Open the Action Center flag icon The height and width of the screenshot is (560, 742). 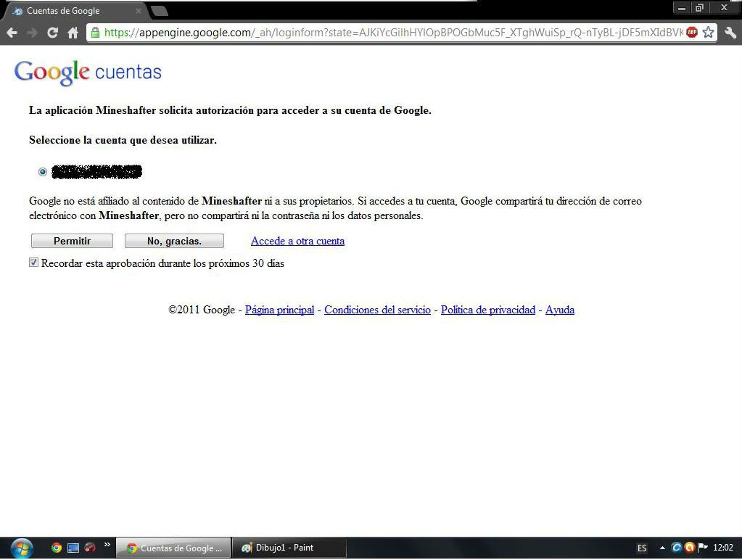703,548
